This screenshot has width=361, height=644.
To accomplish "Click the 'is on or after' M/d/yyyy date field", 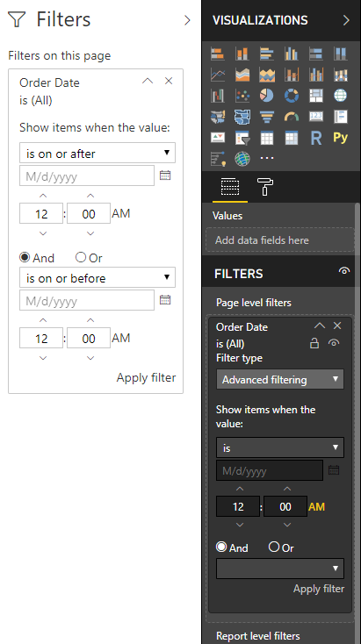I will coord(87,175).
